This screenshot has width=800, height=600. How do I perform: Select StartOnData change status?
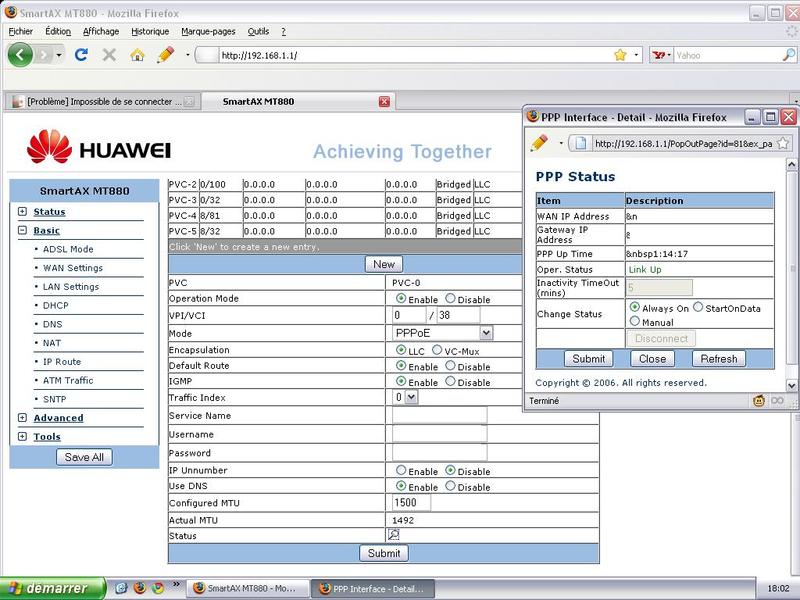(698, 307)
